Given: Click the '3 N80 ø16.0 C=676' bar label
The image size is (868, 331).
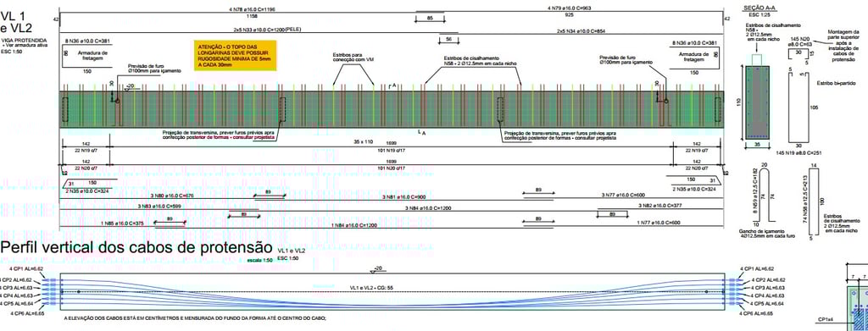Looking at the screenshot, I should 171,196.
